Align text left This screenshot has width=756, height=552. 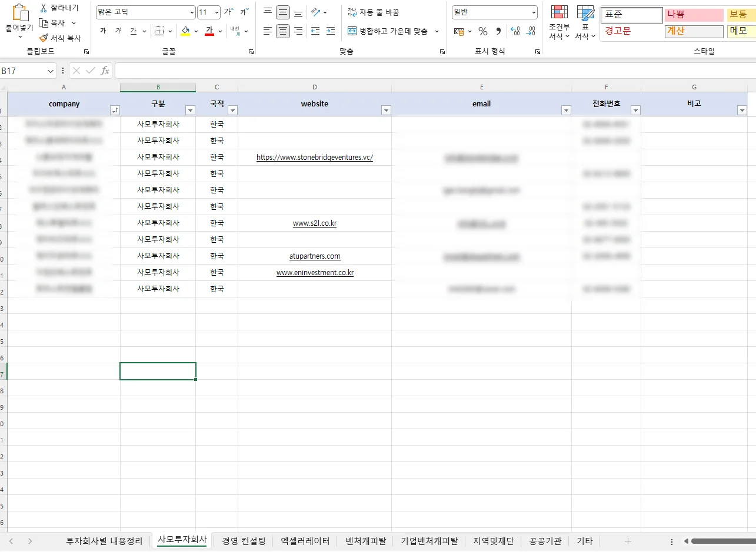pos(268,31)
